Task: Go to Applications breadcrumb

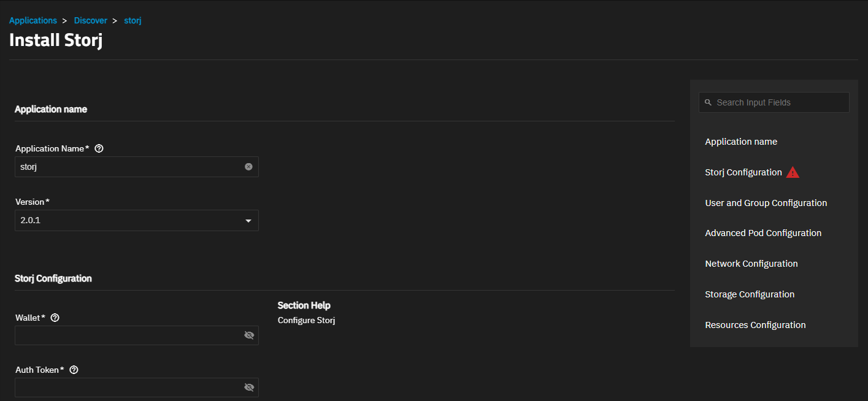Action: pos(33,21)
